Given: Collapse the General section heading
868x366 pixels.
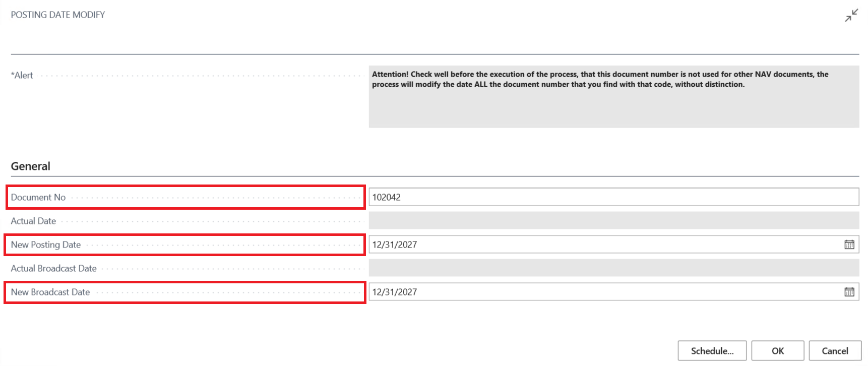Looking at the screenshot, I should [30, 166].
